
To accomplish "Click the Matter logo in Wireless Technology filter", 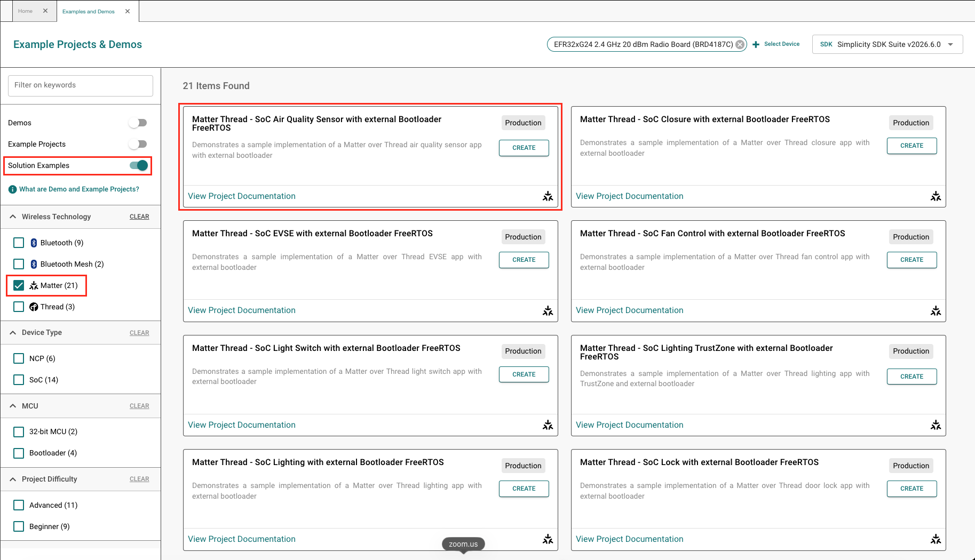I will pyautogui.click(x=34, y=285).
